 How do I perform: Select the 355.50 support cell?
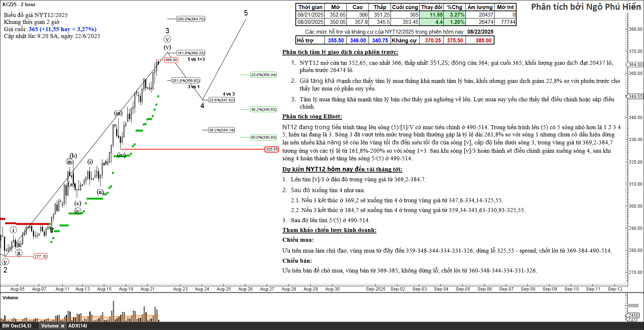336,41
